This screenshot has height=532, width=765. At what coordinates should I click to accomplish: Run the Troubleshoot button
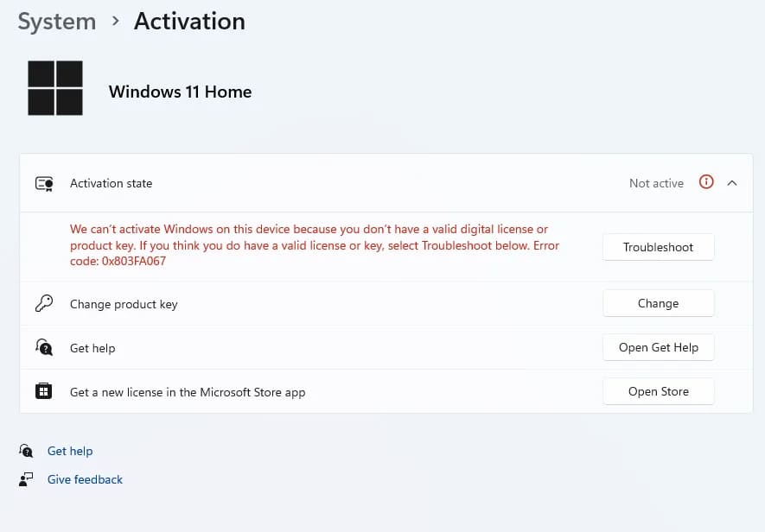tap(658, 247)
